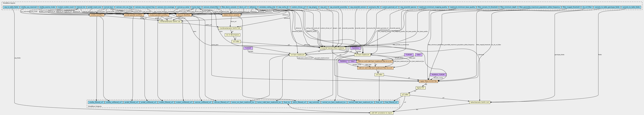
Task: Click the Ensembl Variant Effect Predictor node
Action: [333, 48]
